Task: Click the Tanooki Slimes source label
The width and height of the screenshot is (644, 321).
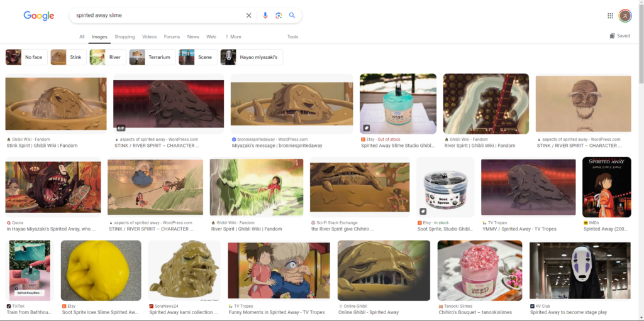Action: pos(460,306)
